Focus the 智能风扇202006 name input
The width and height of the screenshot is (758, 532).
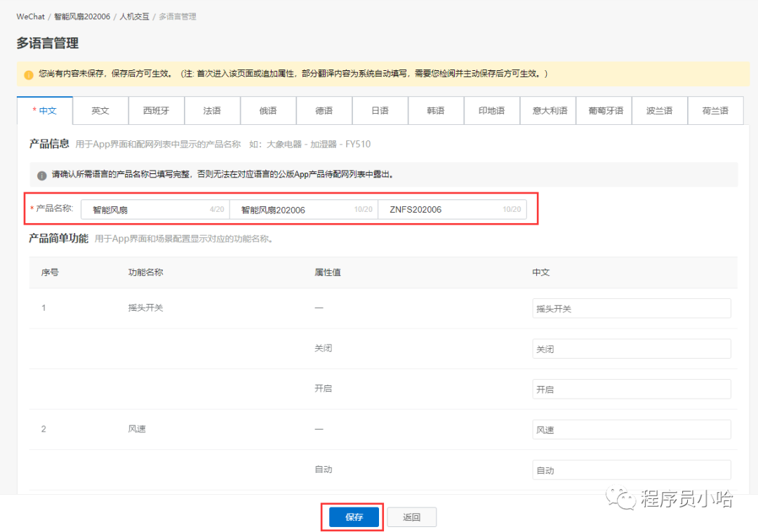pos(296,209)
